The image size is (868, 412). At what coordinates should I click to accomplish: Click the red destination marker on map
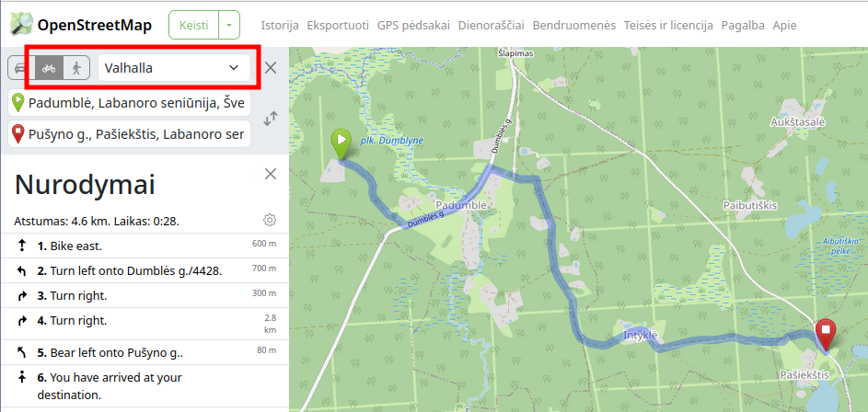826,333
